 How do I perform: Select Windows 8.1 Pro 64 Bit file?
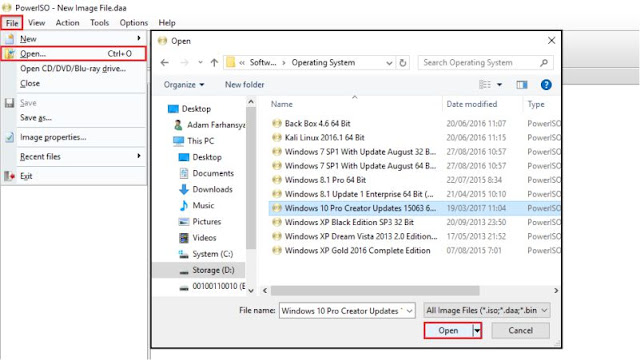[x=325, y=180]
